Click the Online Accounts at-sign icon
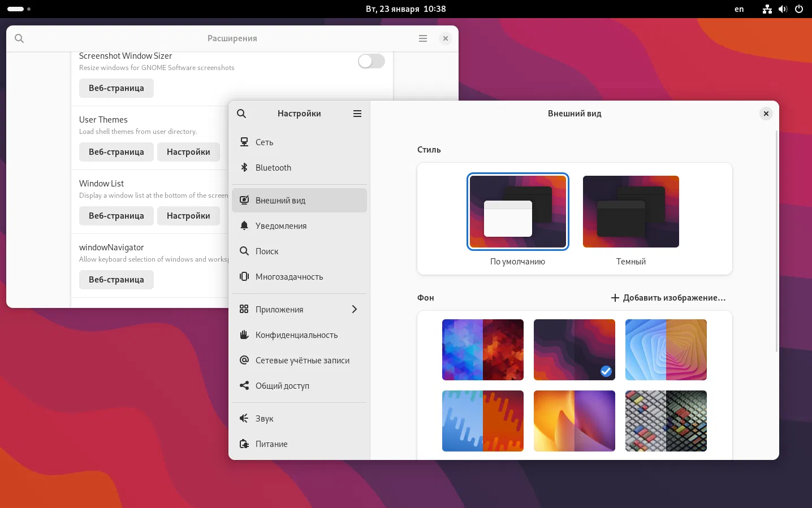 point(244,361)
